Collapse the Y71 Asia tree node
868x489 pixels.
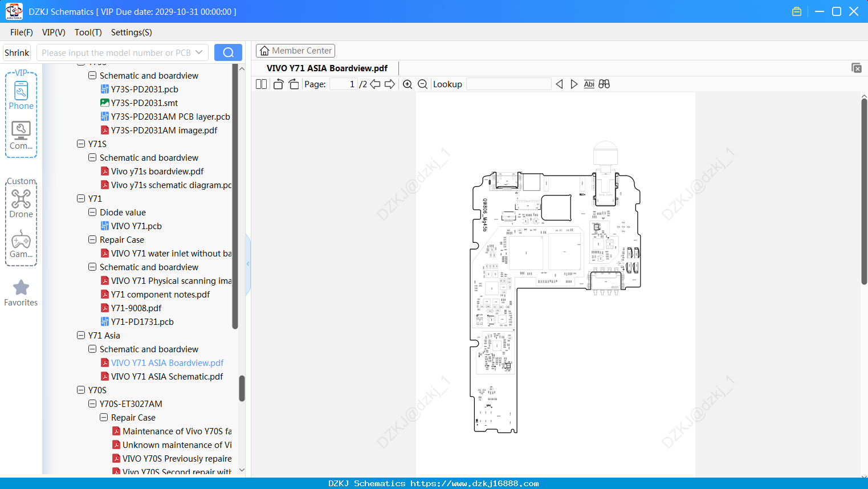81,335
